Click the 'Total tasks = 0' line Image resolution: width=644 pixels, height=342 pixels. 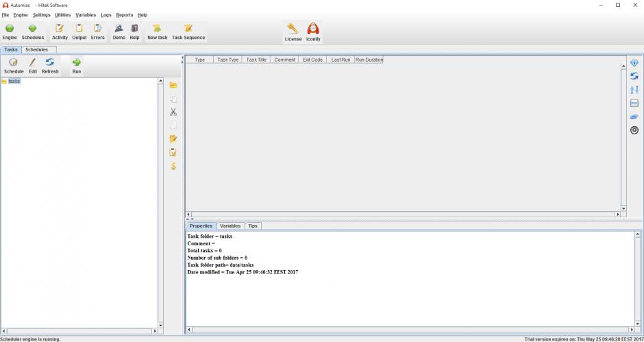[x=205, y=251]
